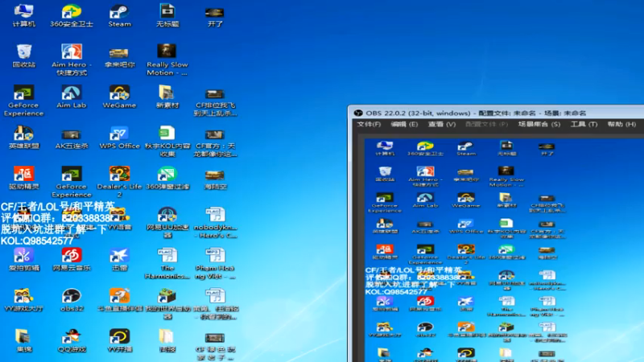644x362 pixels.
Task: Select The Harmonics FLAC audio file
Action: (x=167, y=263)
